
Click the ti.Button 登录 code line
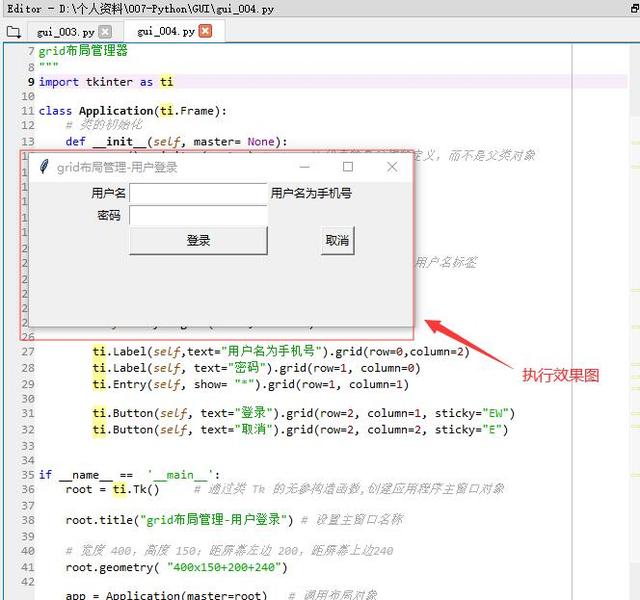304,413
